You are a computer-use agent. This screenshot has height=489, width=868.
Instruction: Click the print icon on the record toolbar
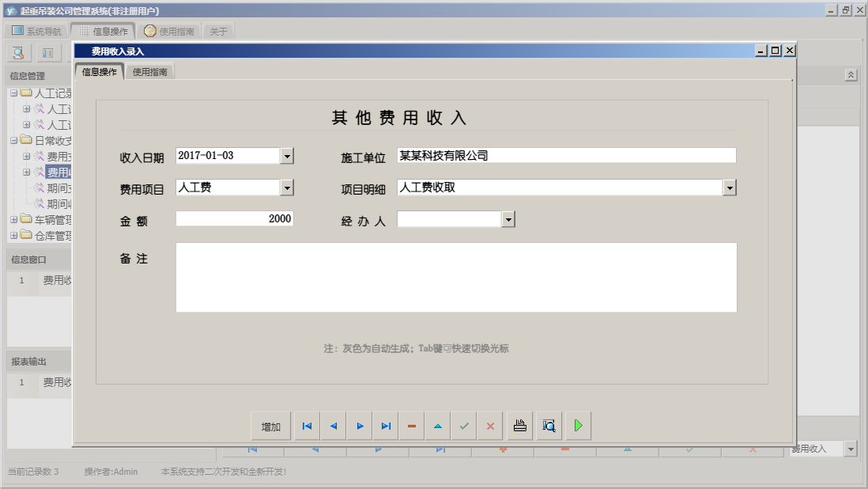[x=519, y=425]
